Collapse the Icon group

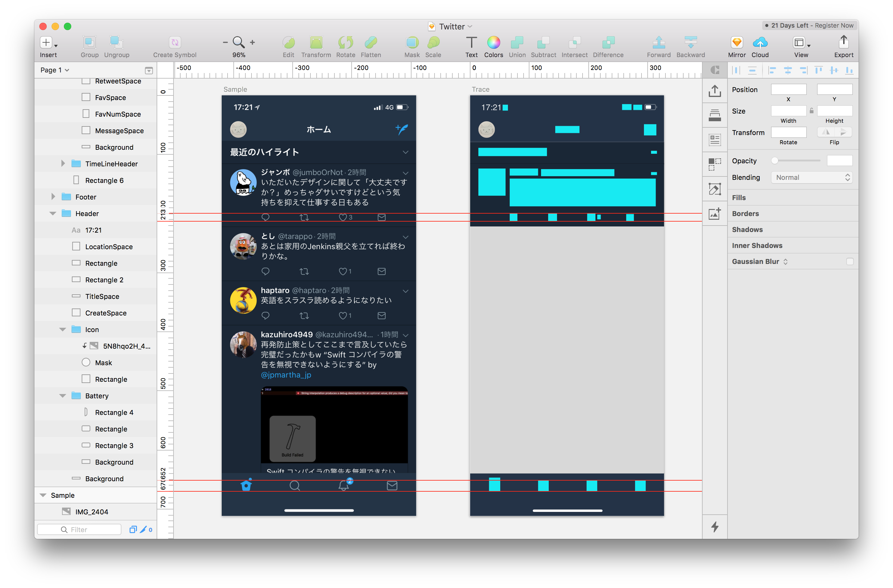pos(63,329)
